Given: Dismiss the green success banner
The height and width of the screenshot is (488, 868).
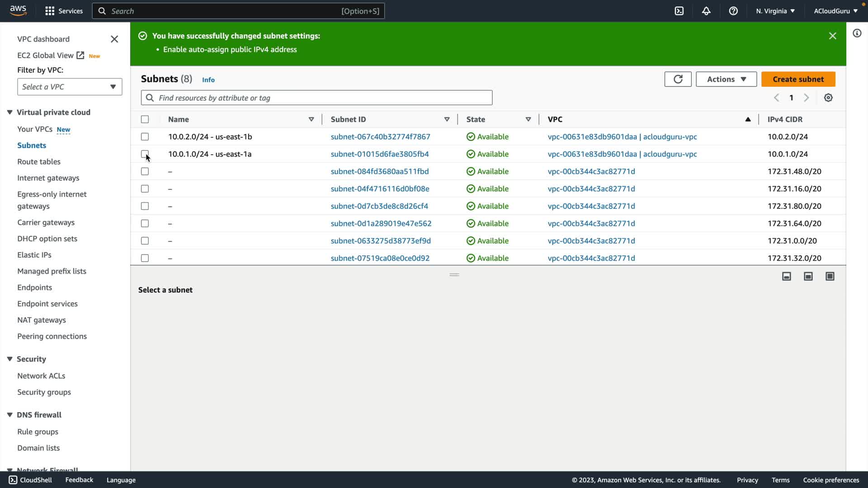Looking at the screenshot, I should pos(832,36).
